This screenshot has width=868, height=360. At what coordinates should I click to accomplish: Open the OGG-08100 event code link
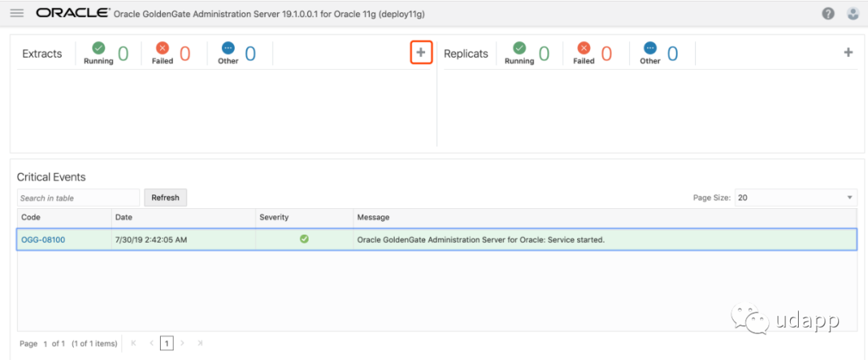pyautogui.click(x=43, y=239)
